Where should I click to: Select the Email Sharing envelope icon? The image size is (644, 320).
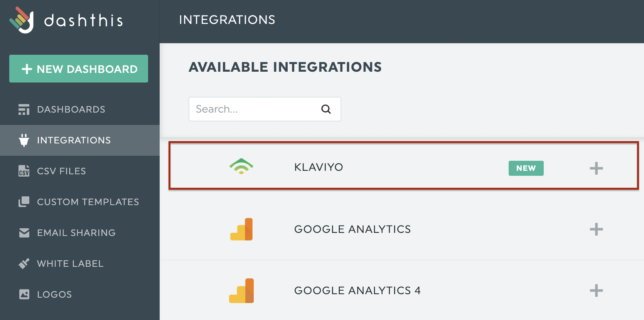tap(24, 232)
